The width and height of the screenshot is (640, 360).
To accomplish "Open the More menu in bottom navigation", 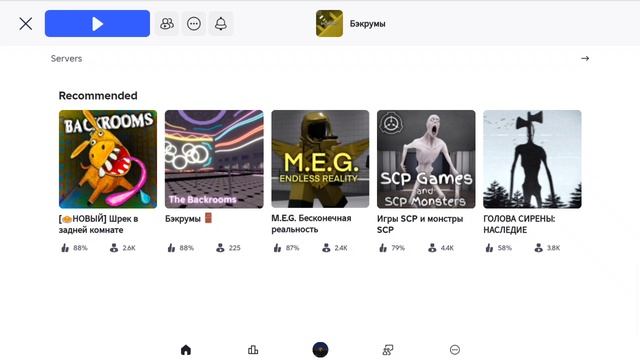I will 455,350.
